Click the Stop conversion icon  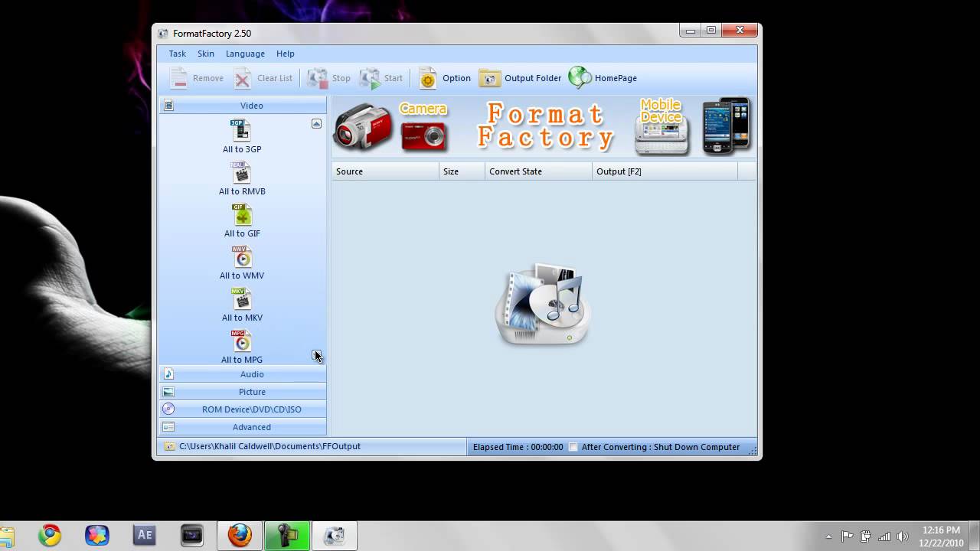point(318,78)
